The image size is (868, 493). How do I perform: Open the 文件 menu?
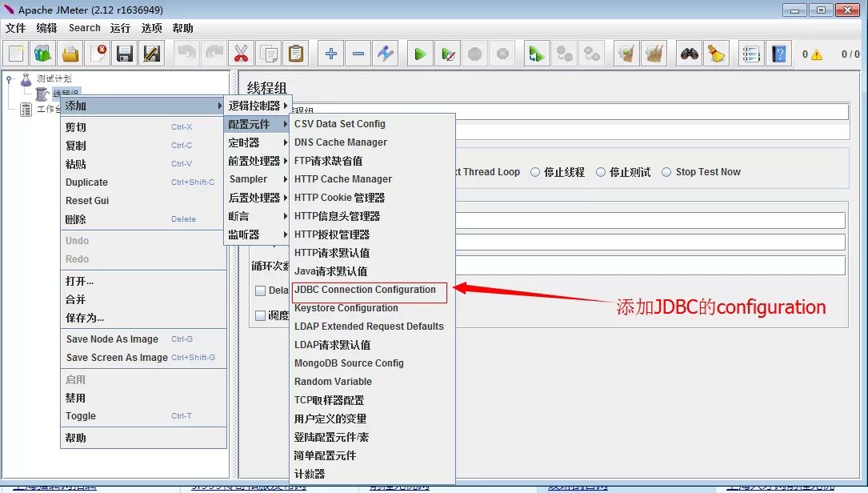click(x=15, y=28)
